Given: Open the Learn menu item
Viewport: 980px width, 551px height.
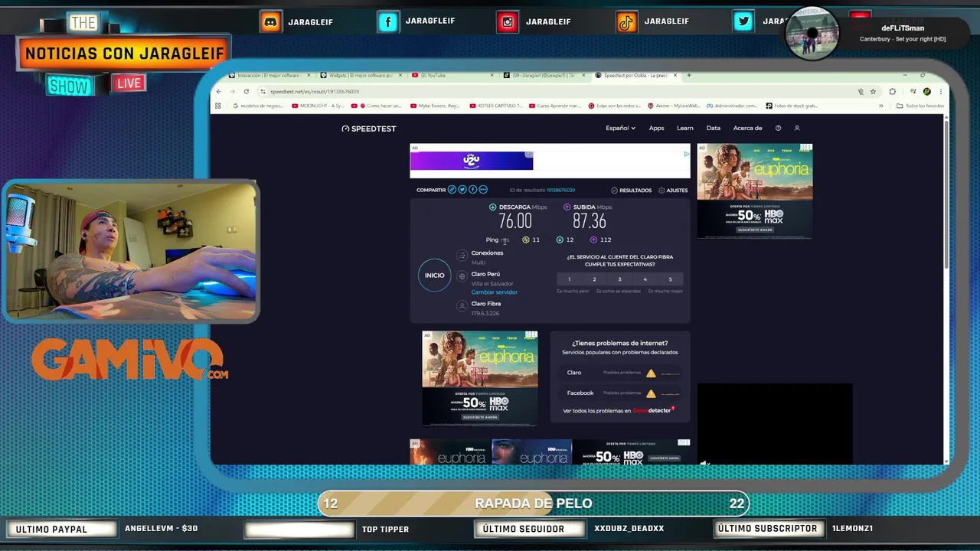Looking at the screenshot, I should point(685,129).
